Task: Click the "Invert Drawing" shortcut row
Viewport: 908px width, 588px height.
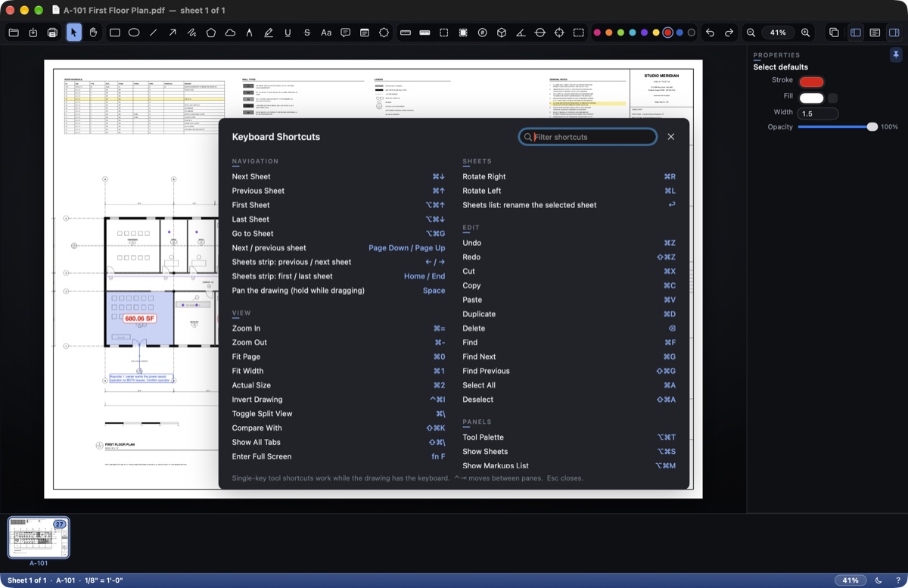Action: pos(339,400)
